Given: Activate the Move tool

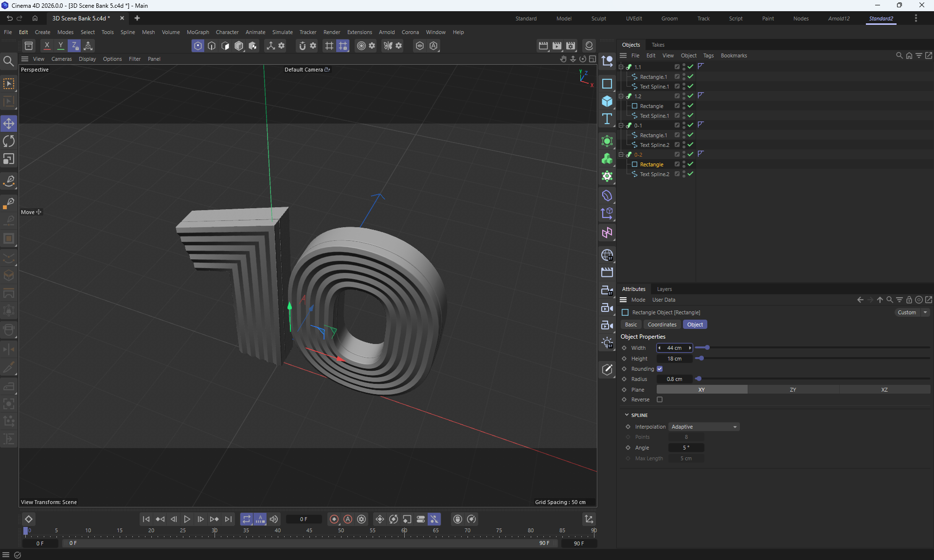Looking at the screenshot, I should click(9, 124).
